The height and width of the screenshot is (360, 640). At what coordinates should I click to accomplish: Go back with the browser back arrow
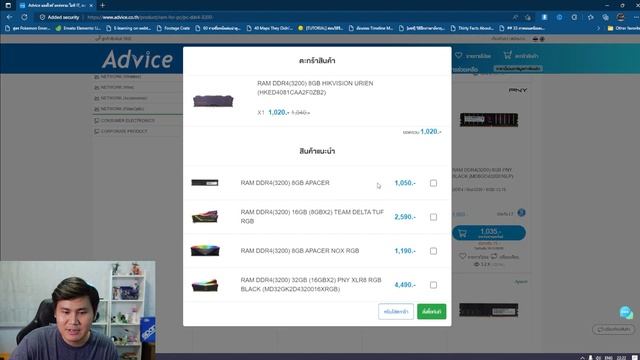[x=9, y=17]
